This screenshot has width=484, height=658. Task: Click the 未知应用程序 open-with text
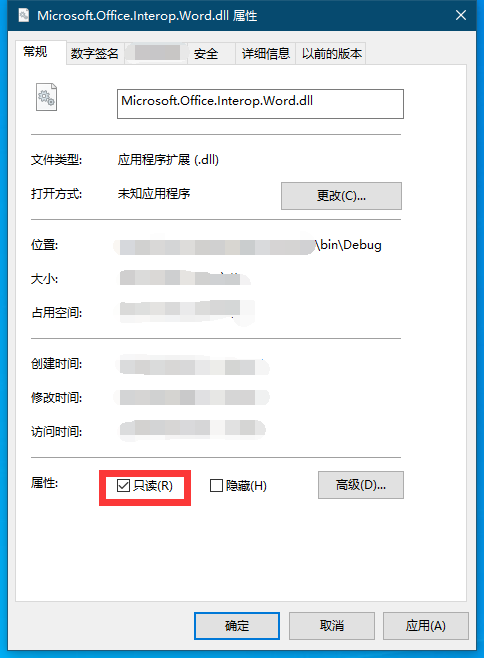[x=154, y=193]
